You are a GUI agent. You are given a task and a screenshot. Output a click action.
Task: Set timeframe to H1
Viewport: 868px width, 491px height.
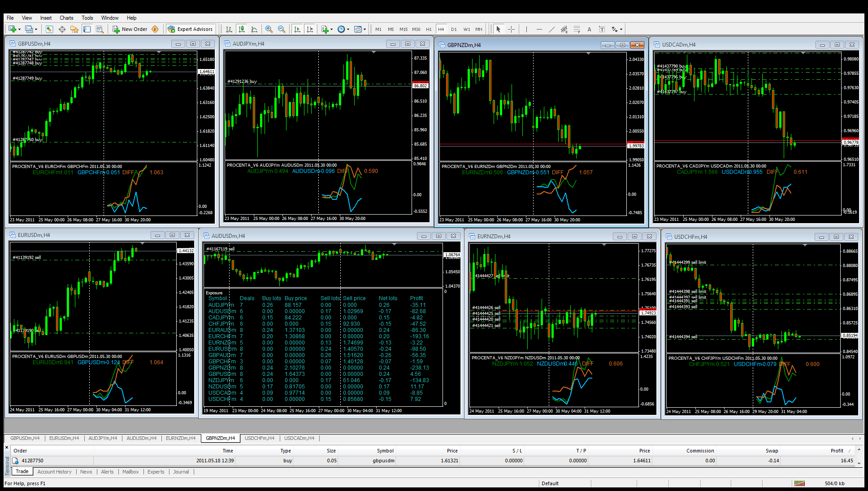429,29
